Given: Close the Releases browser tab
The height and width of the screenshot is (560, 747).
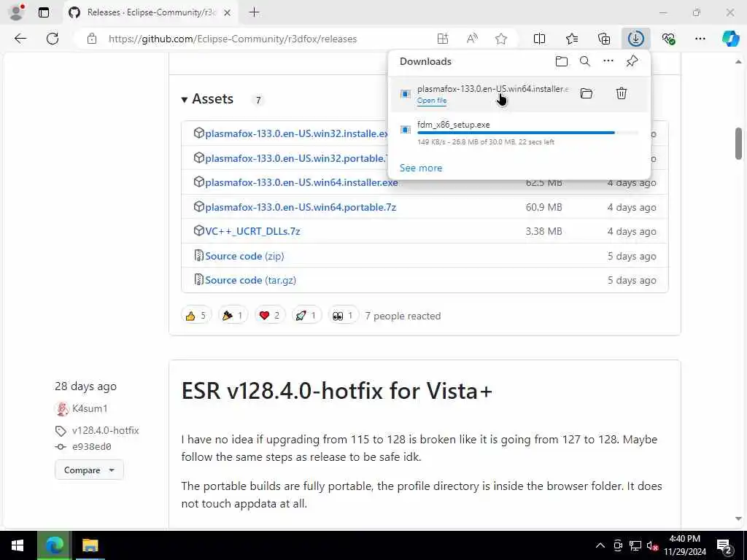Looking at the screenshot, I should (x=228, y=13).
